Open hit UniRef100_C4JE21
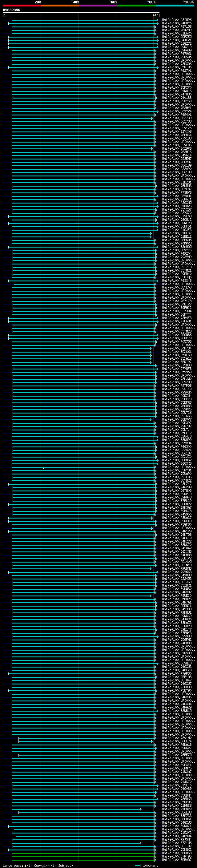The height and width of the screenshot is (868, 197). [x=176, y=40]
